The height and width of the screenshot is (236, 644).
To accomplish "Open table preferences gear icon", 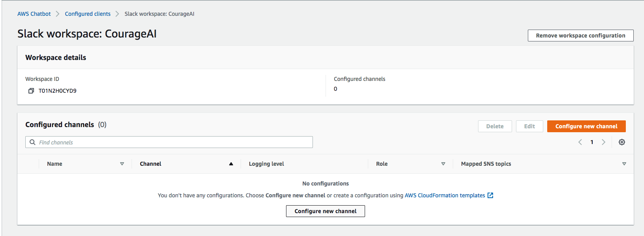I will pyautogui.click(x=622, y=142).
